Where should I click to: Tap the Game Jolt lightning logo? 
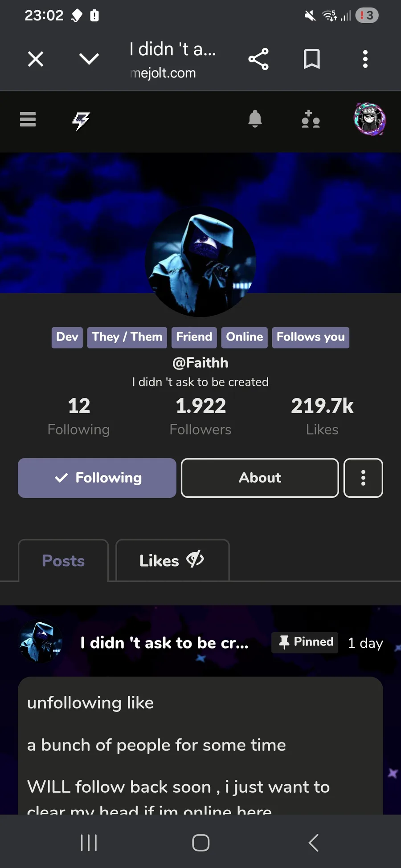pyautogui.click(x=81, y=121)
